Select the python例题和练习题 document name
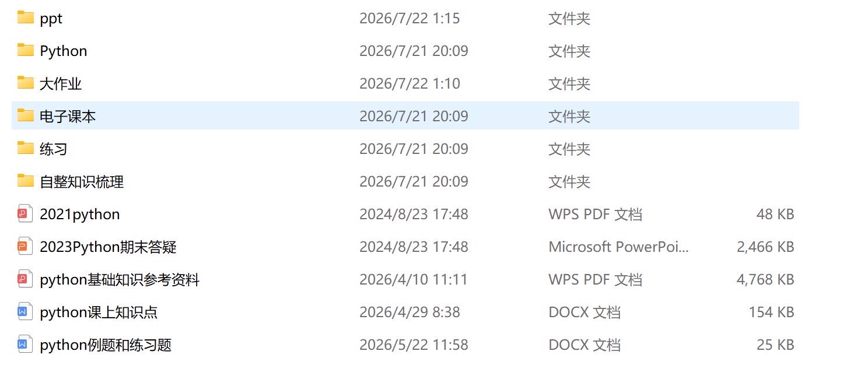The width and height of the screenshot is (868, 365). pyautogui.click(x=106, y=345)
